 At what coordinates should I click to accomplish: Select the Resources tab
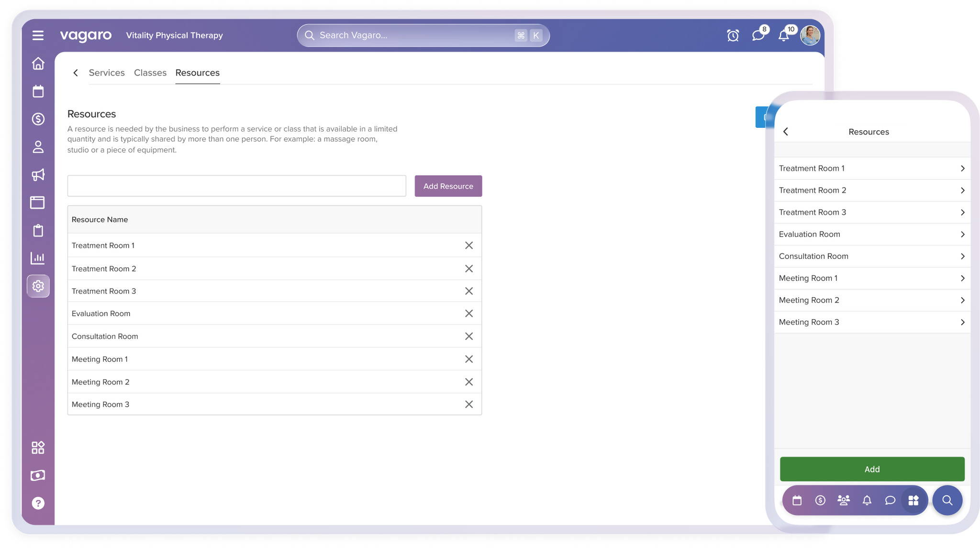tap(198, 73)
